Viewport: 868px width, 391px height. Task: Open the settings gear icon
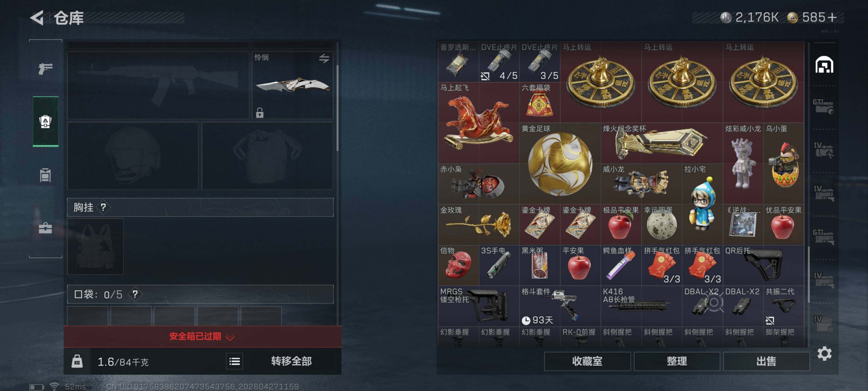click(x=824, y=353)
